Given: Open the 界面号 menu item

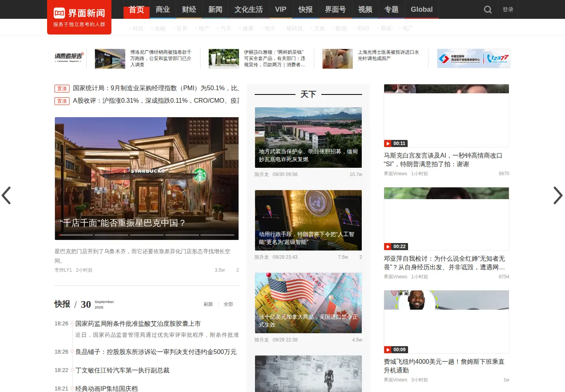Looking at the screenshot, I should click(335, 9).
